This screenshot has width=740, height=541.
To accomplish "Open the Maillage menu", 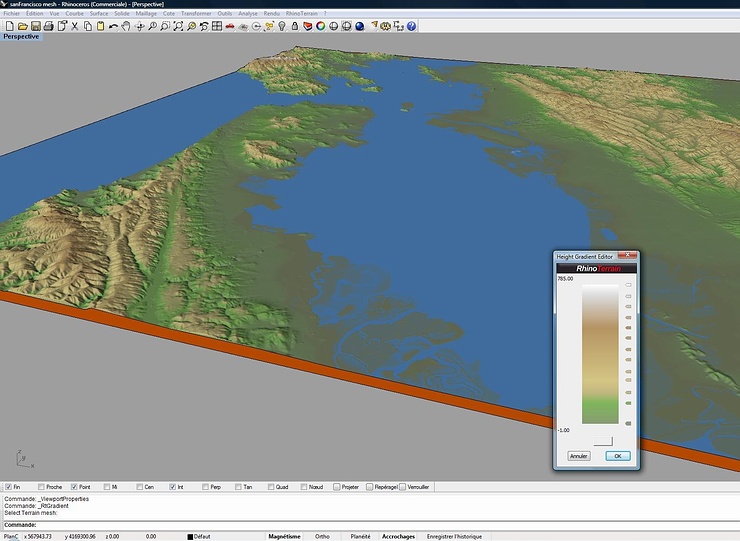I will (x=146, y=13).
